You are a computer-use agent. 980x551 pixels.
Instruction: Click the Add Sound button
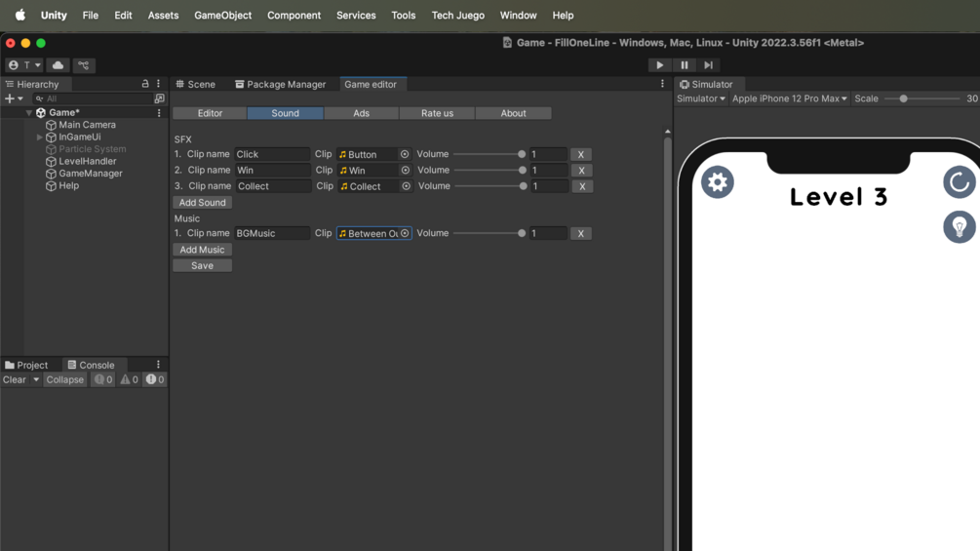203,203
